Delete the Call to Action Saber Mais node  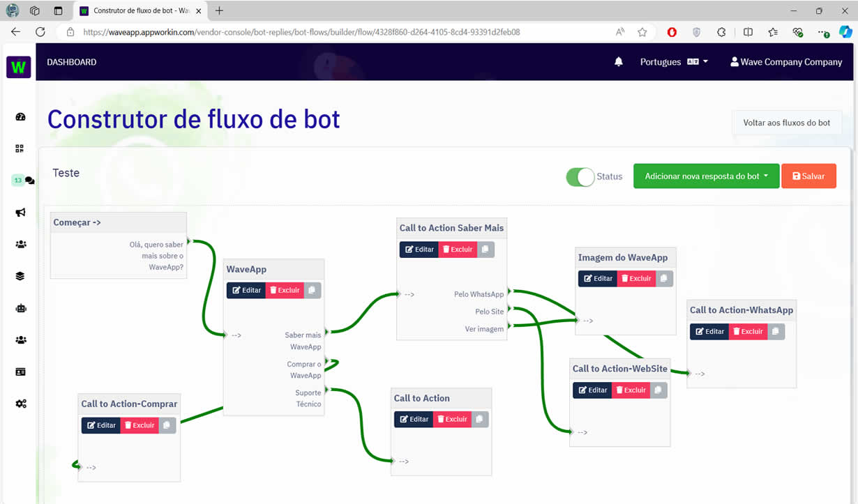458,249
